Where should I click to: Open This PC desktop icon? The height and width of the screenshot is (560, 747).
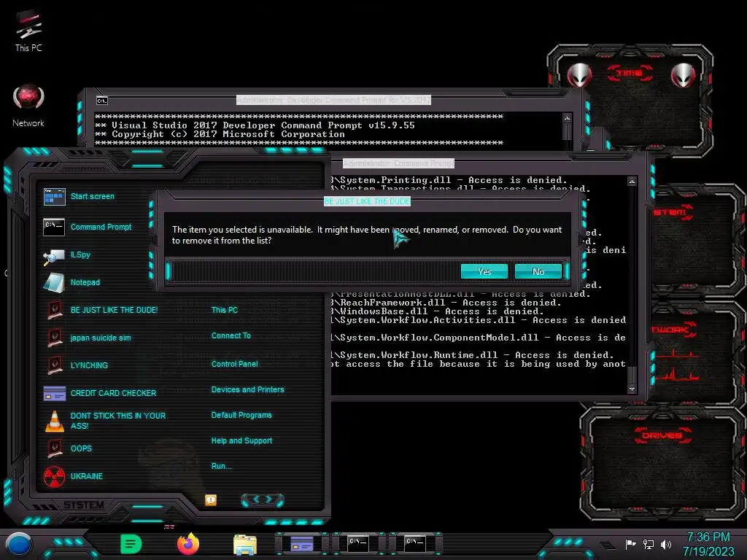click(x=28, y=31)
